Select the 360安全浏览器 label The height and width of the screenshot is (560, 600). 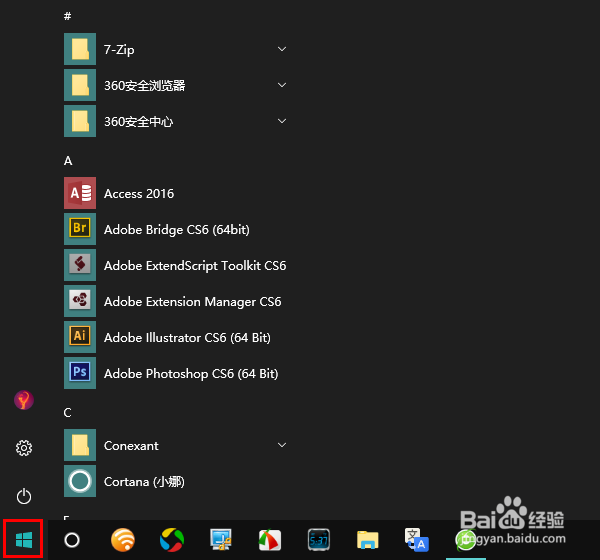click(x=145, y=85)
